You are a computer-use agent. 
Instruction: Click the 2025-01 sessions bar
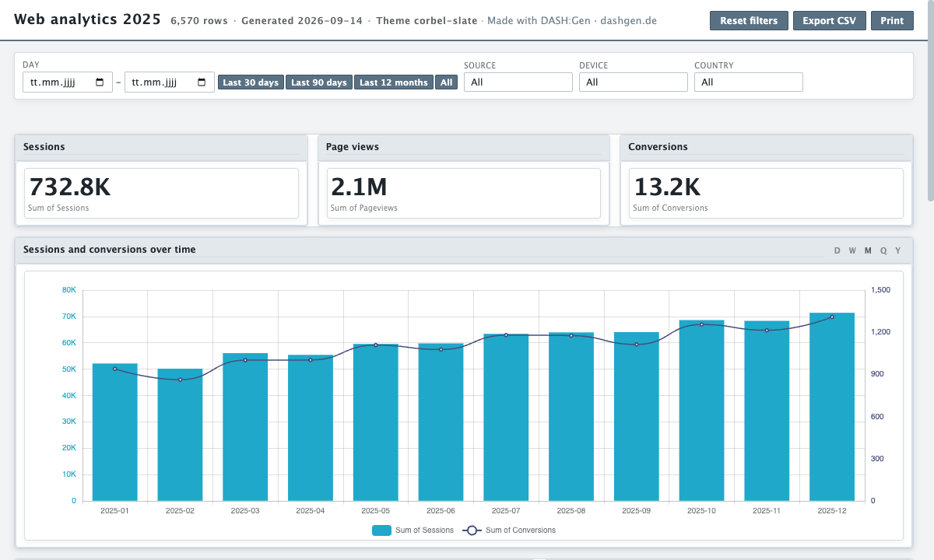pyautogui.click(x=115, y=432)
